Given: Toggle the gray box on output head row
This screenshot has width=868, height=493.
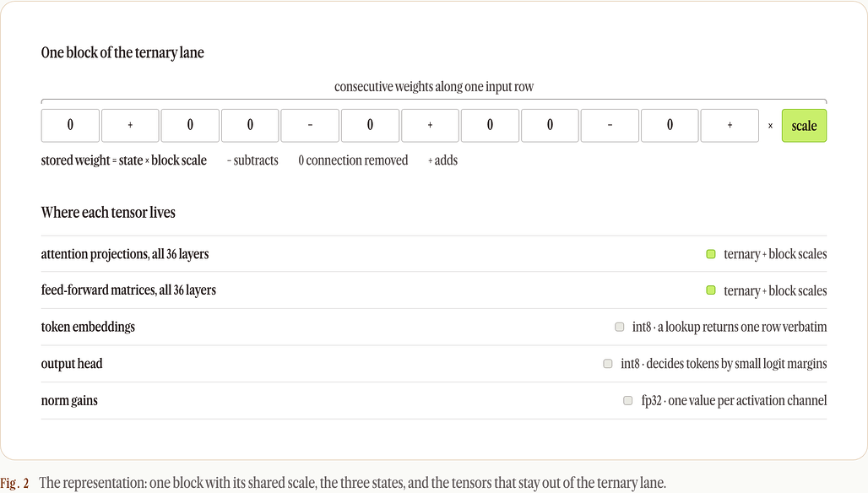Looking at the screenshot, I should (x=608, y=364).
